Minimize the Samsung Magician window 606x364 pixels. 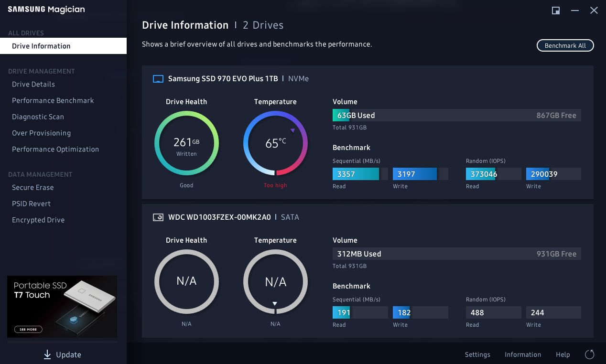point(575,11)
